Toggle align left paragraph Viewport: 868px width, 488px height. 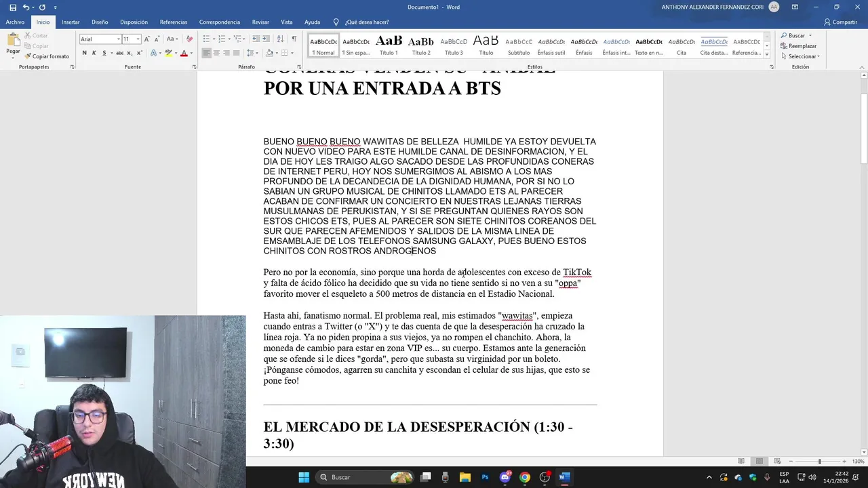click(x=206, y=53)
